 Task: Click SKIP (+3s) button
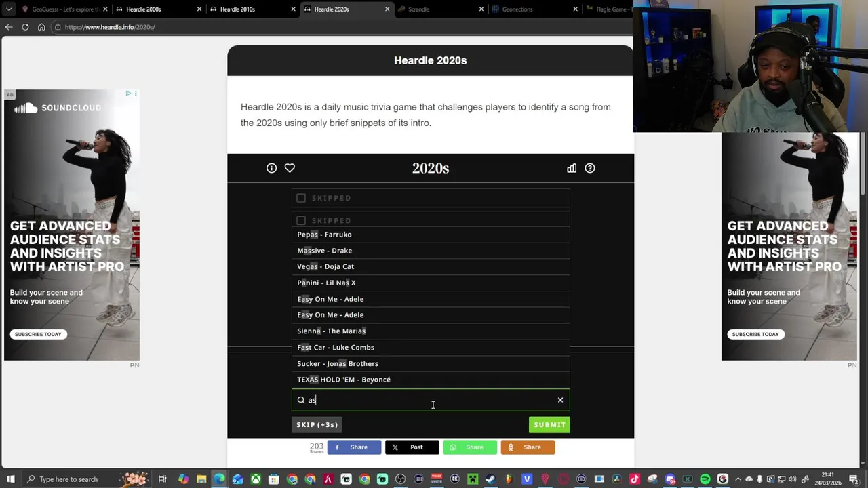click(x=317, y=425)
